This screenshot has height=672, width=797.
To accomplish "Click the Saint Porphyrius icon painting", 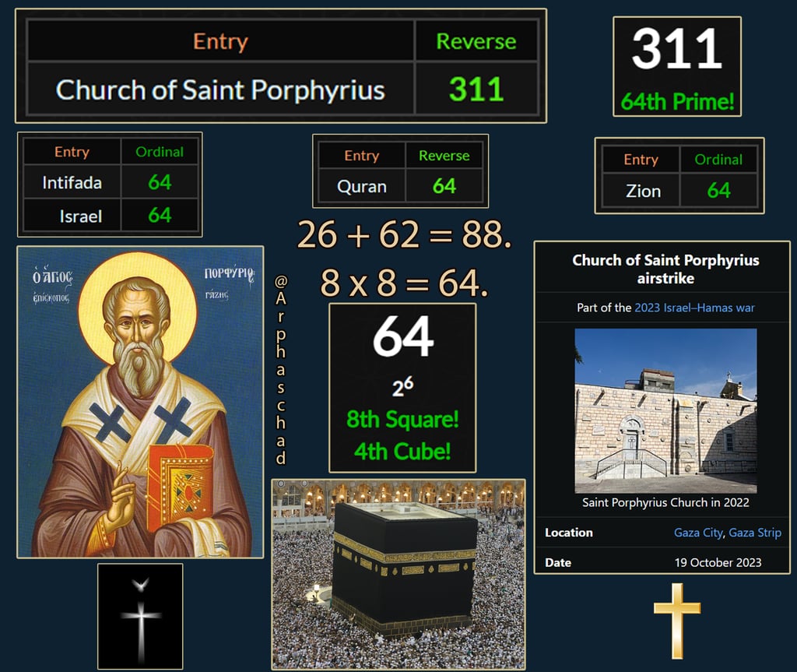I will pos(140,402).
